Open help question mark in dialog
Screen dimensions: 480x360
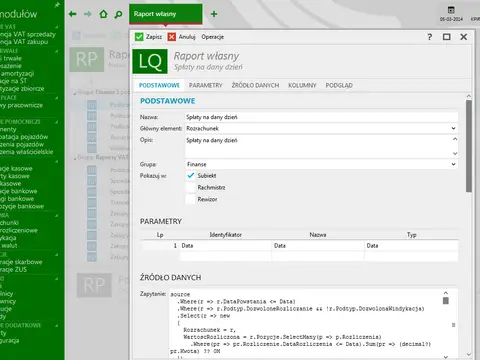click(x=430, y=37)
